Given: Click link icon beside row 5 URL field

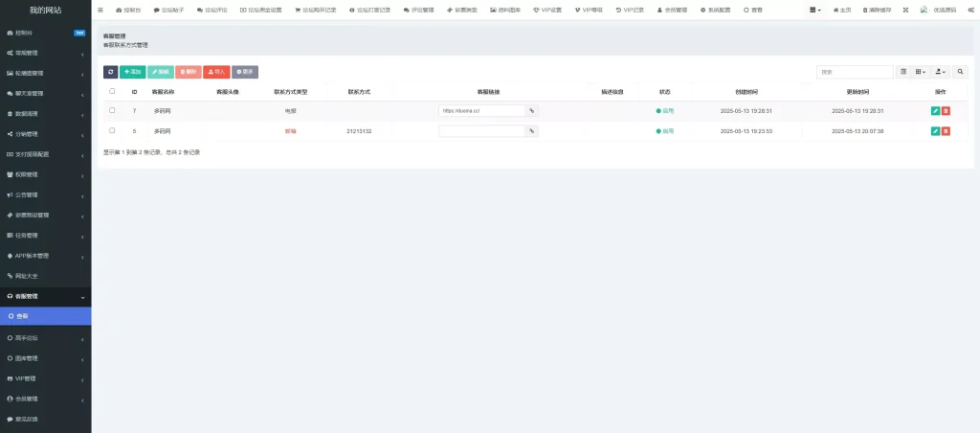Looking at the screenshot, I should 532,131.
